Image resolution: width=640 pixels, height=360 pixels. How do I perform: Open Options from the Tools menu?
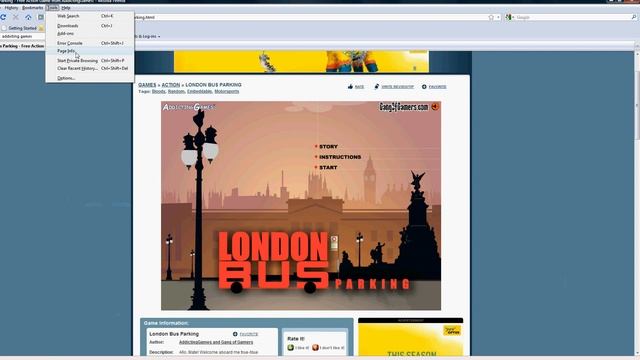[x=89, y=78]
